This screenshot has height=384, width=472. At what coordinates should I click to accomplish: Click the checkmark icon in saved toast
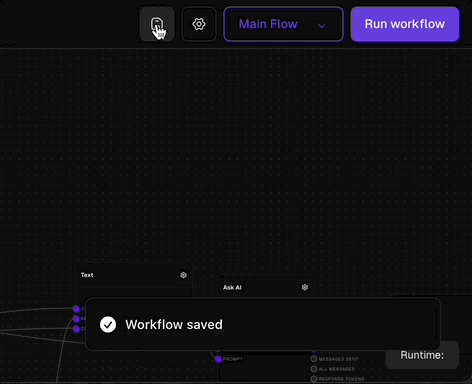coord(108,325)
